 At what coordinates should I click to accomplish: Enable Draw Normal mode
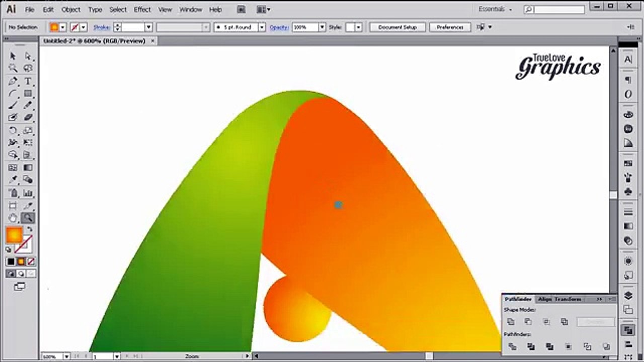[x=11, y=274]
